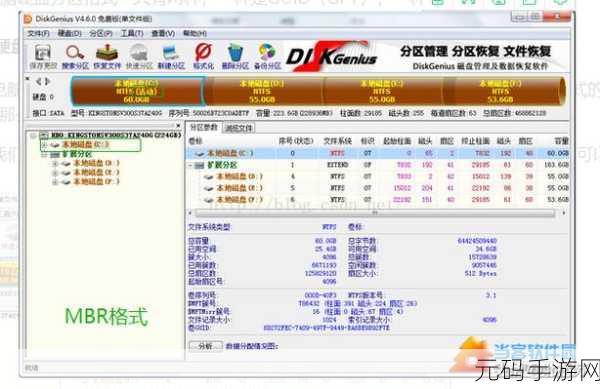Click the horizontal scrollbar under partition table
600x389 pixels.
[x=375, y=213]
